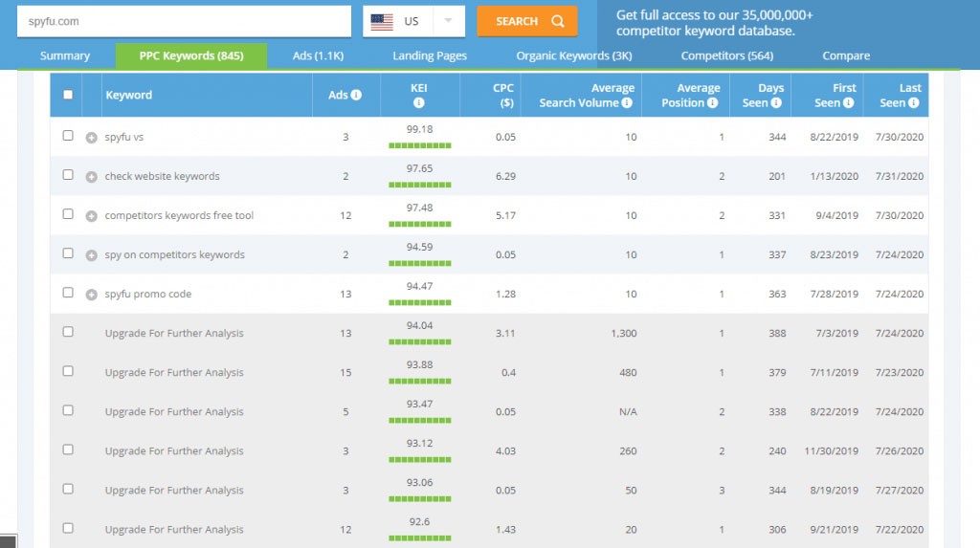
Task: Check the box for the 93.88 KEI row
Action: coord(68,371)
